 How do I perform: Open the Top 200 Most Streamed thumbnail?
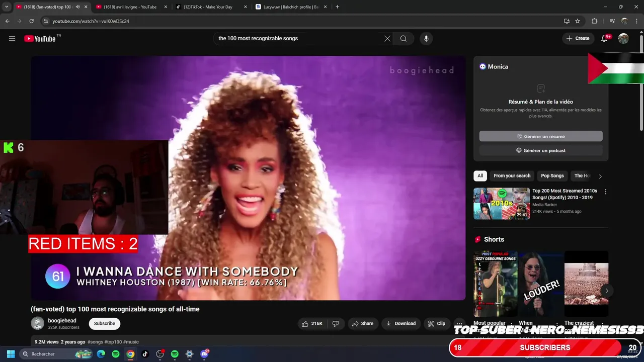(502, 204)
